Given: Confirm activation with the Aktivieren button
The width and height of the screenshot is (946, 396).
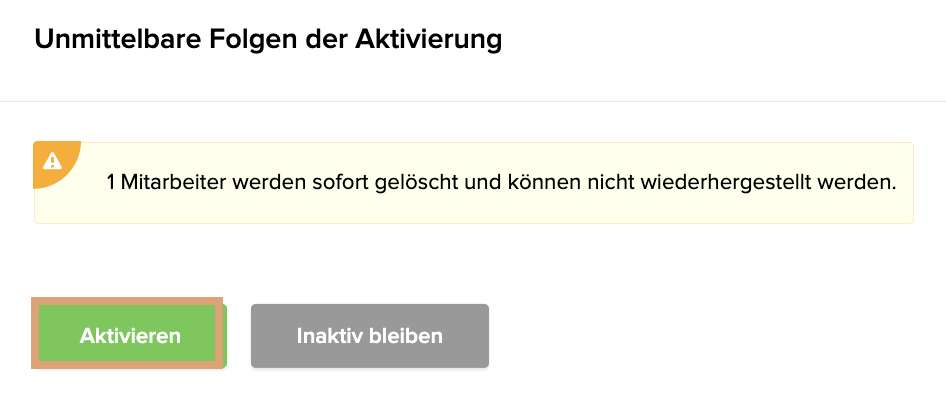Looking at the screenshot, I should tap(130, 336).
